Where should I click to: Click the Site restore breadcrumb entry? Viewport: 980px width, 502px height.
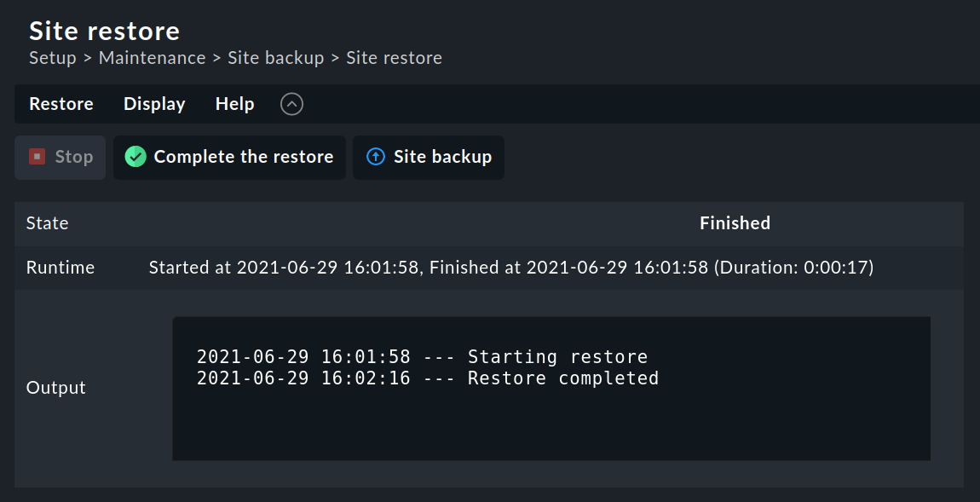click(394, 57)
